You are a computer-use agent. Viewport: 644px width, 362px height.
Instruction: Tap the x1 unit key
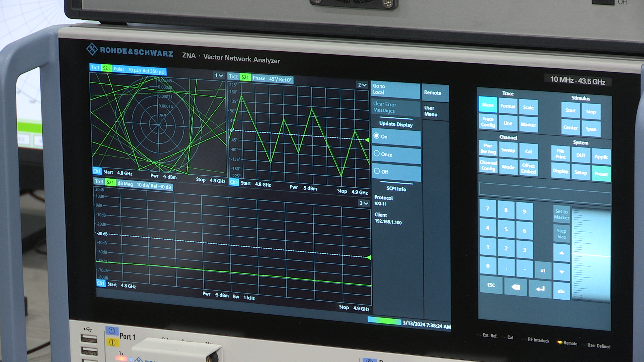click(543, 270)
